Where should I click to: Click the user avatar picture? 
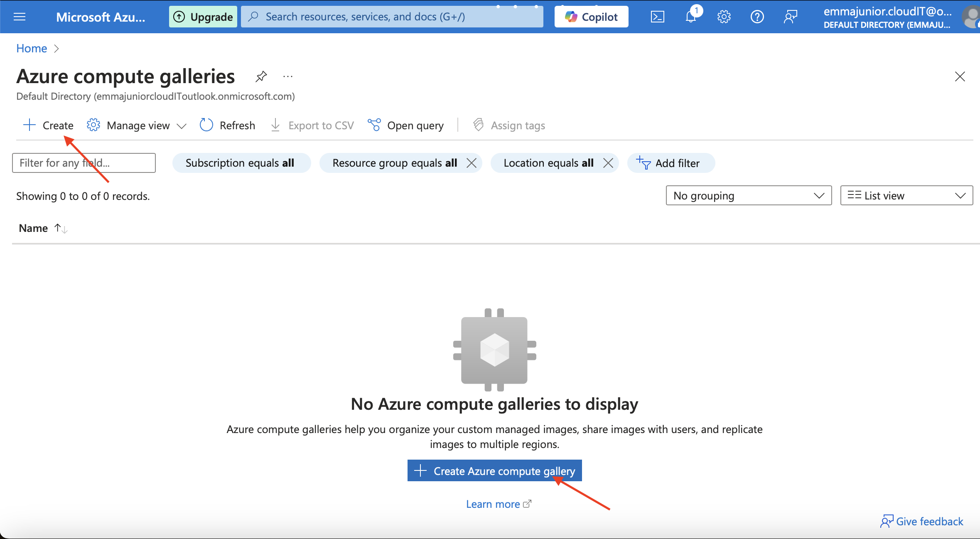tap(971, 17)
